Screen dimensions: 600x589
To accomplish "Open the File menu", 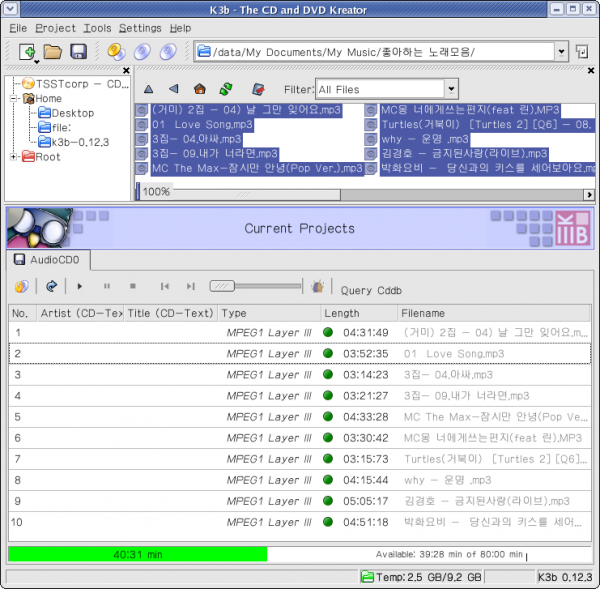I will coord(18,28).
